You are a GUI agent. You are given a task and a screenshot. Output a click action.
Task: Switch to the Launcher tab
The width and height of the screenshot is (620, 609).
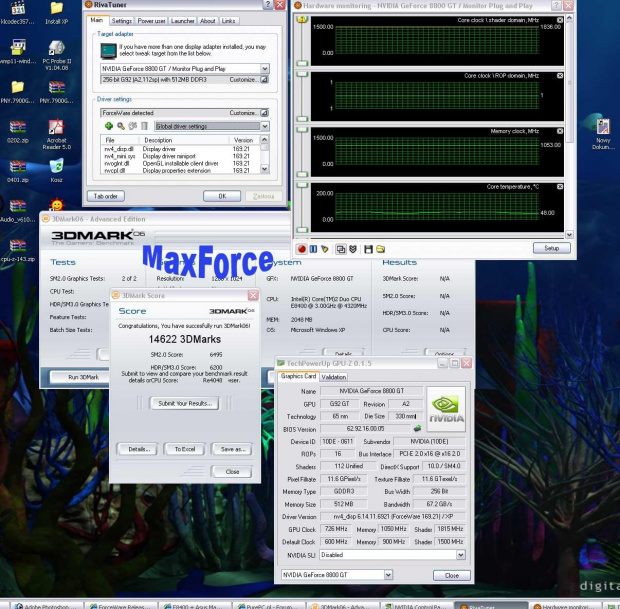[x=182, y=21]
